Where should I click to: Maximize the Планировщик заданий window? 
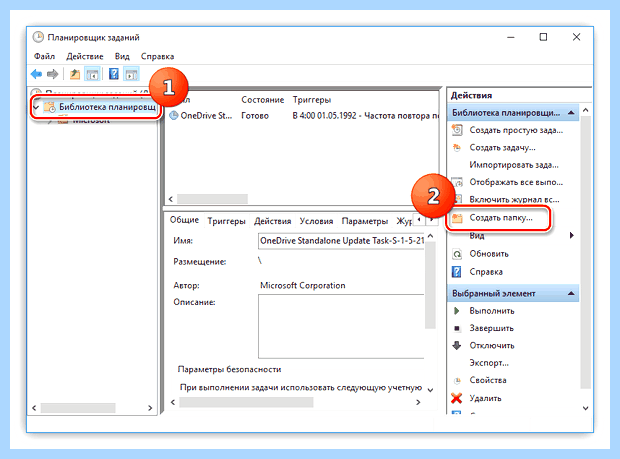tap(543, 37)
